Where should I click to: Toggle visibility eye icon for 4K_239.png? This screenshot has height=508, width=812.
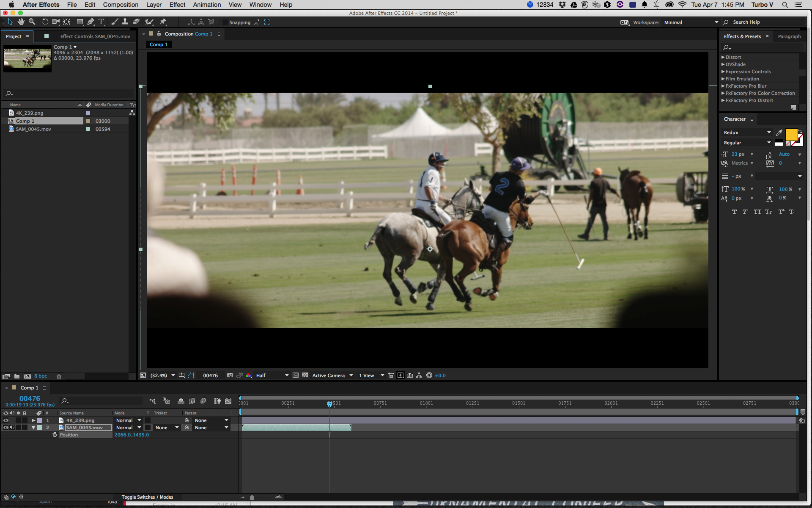pyautogui.click(x=5, y=420)
